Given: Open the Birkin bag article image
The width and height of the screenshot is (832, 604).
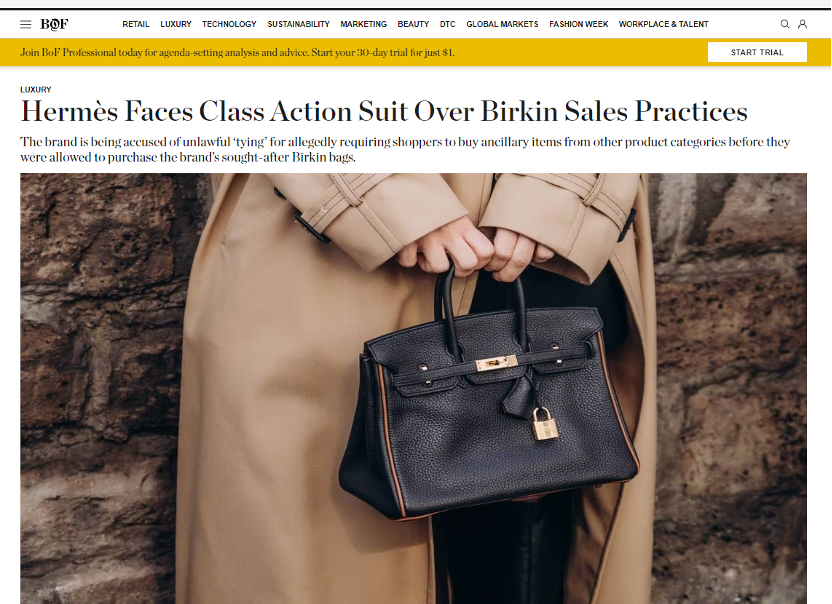Looking at the screenshot, I should click(x=413, y=388).
